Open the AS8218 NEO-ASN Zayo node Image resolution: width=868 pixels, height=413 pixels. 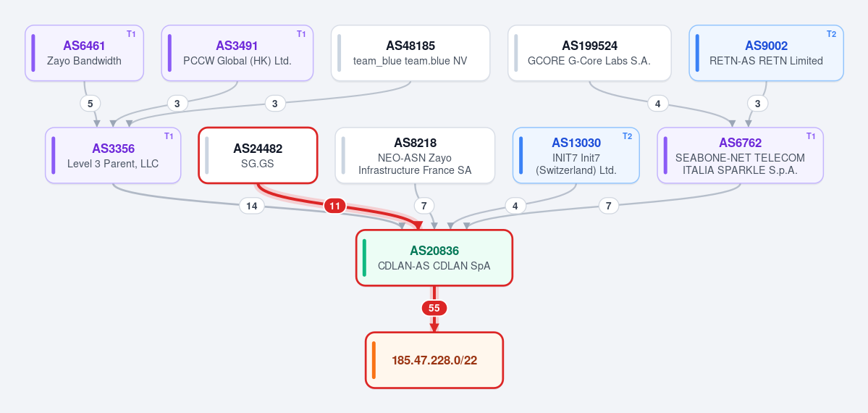click(416, 155)
